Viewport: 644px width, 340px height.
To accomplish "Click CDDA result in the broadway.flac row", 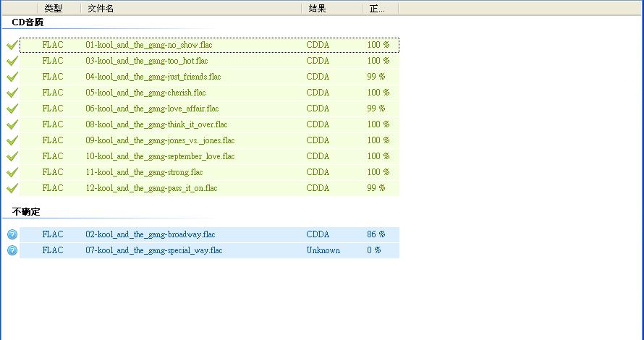I will 318,234.
